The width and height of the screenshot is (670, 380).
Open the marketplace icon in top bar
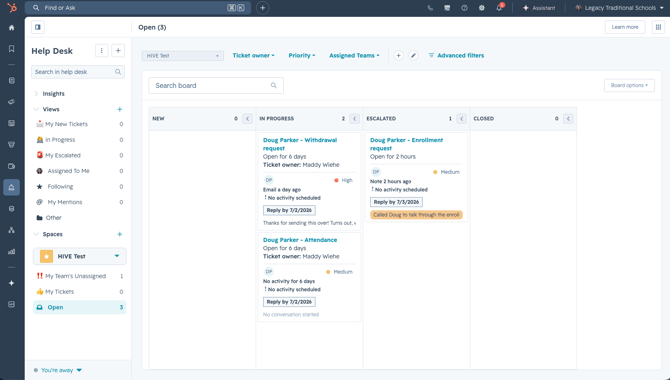click(x=447, y=8)
